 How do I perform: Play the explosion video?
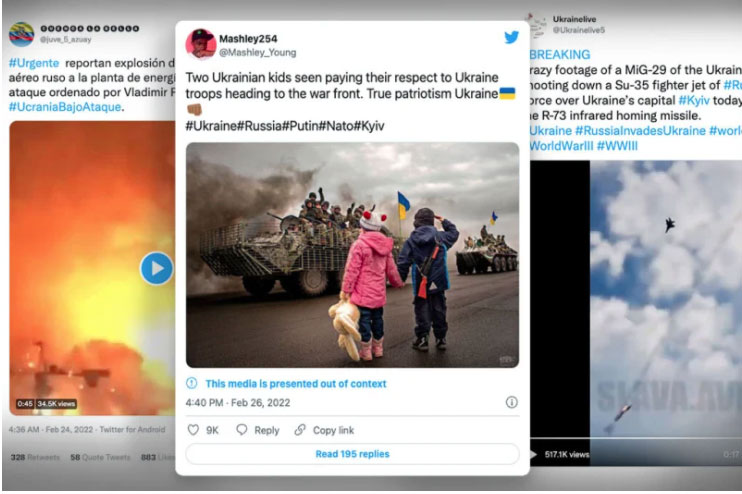tap(157, 268)
